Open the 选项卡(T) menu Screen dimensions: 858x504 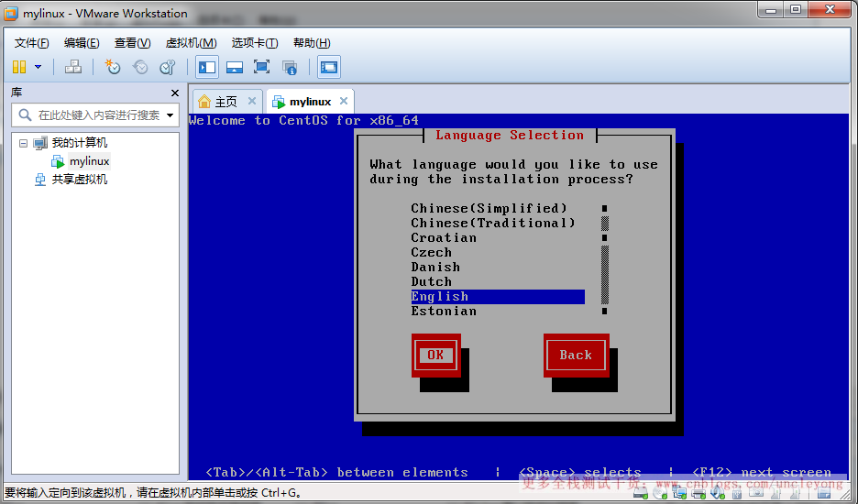tap(255, 43)
